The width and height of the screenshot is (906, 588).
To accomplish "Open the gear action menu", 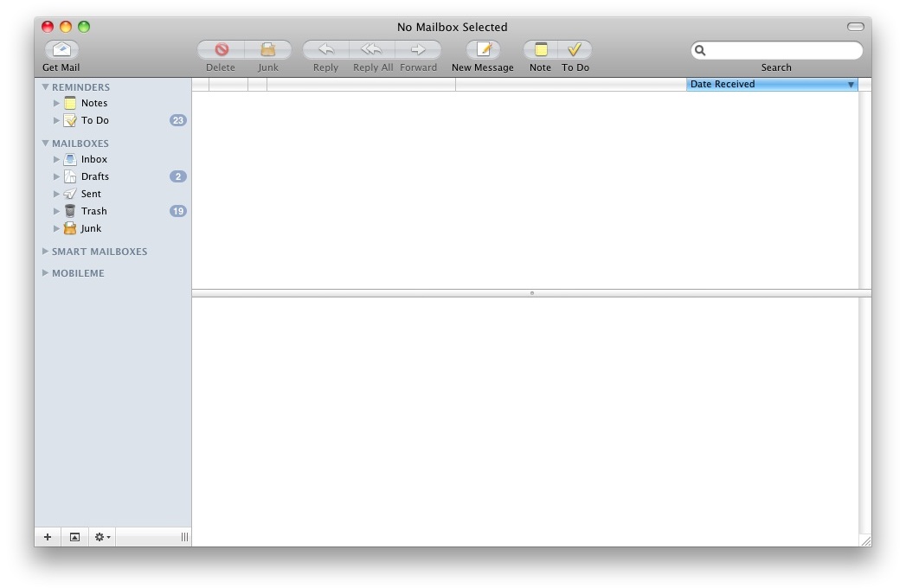I will [102, 537].
